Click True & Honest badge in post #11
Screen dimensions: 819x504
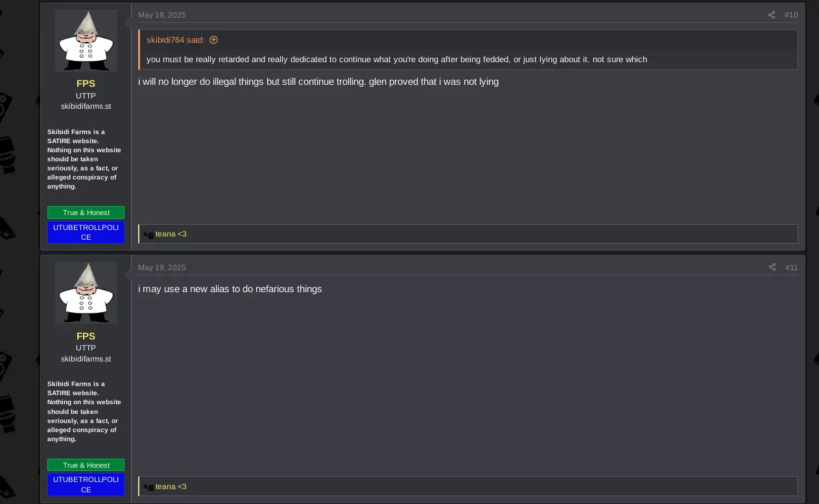[x=86, y=465]
